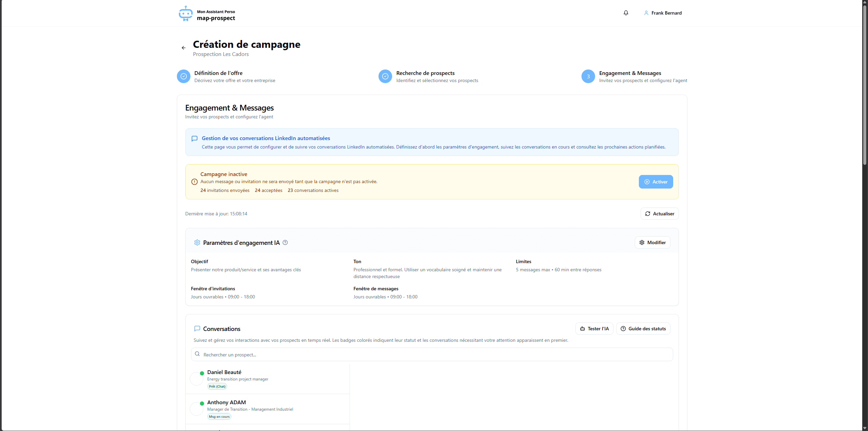Click the gear icon beside Paramètres d'engagement IA
The height and width of the screenshot is (431, 868).
(197, 242)
